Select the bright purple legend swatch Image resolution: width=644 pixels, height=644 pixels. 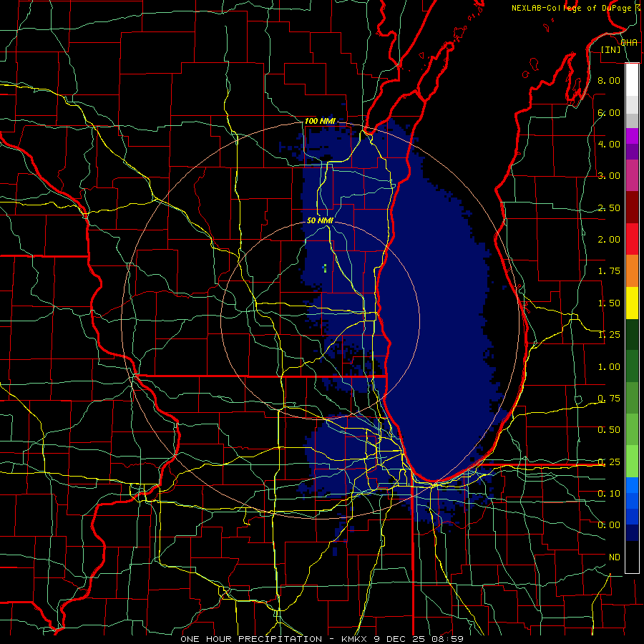[632, 137]
